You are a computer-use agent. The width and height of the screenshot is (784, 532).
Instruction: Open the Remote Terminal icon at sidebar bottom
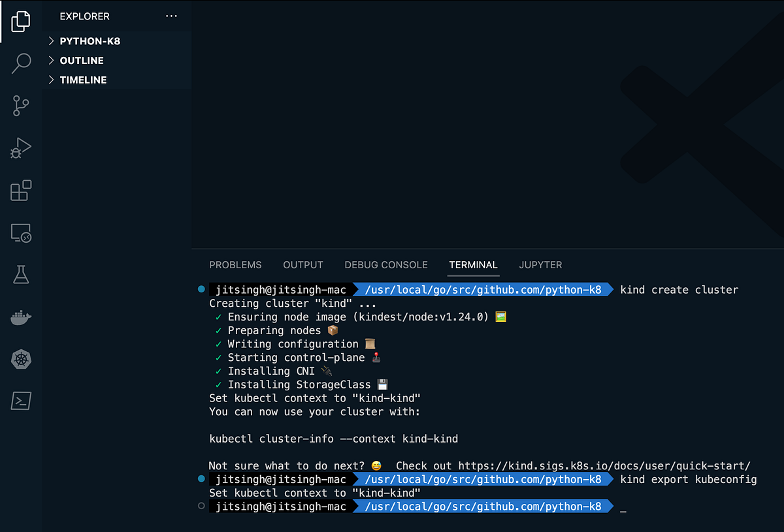[21, 401]
